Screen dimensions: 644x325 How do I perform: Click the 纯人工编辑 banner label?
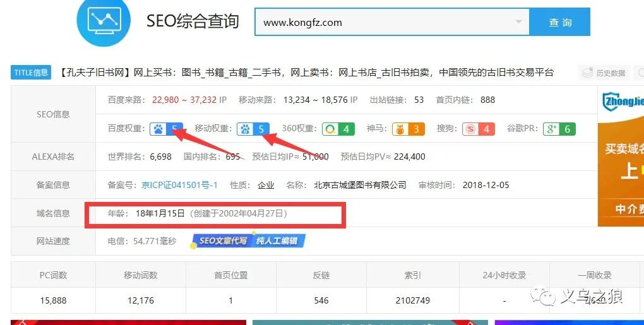click(x=277, y=241)
